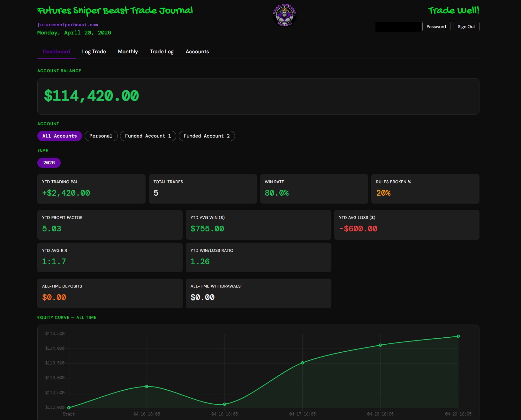The width and height of the screenshot is (521, 420).
Task: Open the Accounts tab
Action: (197, 51)
